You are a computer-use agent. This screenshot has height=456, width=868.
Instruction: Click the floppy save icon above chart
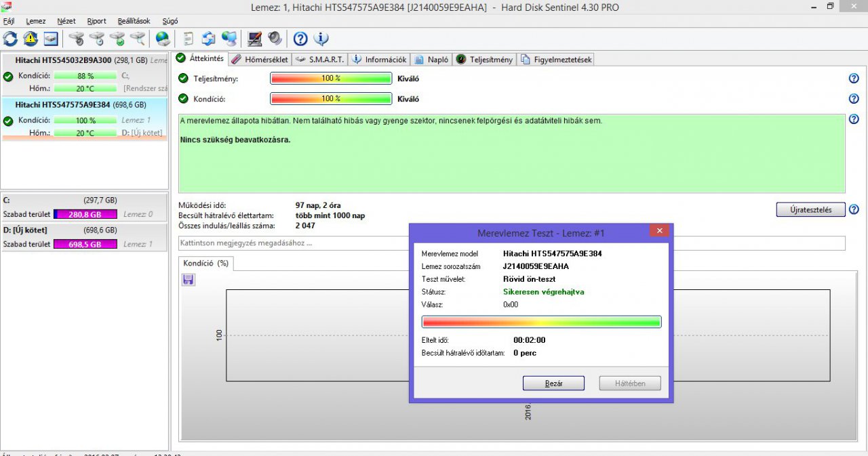[x=189, y=280]
